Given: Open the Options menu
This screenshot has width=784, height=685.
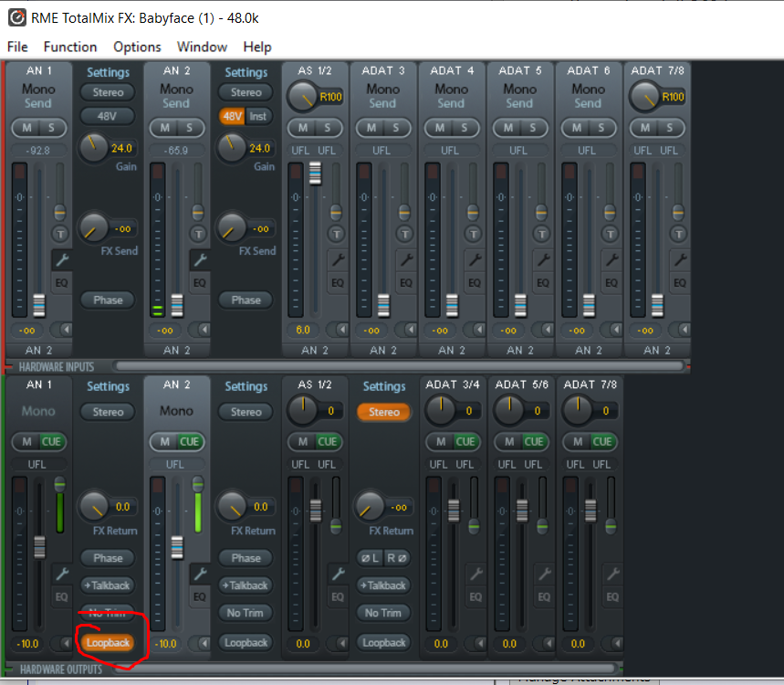Looking at the screenshot, I should pyautogui.click(x=137, y=47).
